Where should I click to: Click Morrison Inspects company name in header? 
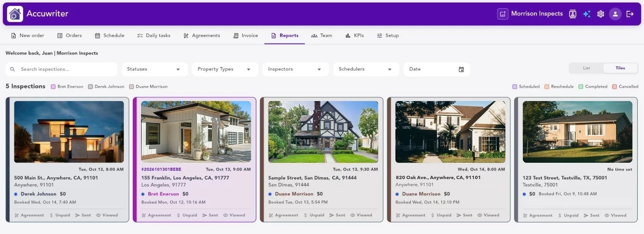pos(537,14)
